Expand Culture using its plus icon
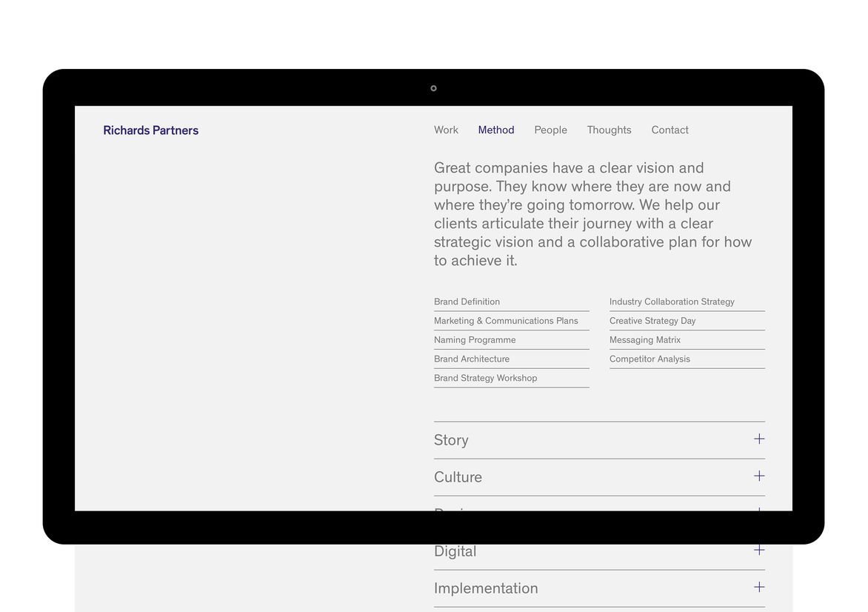This screenshot has width=868, height=612. click(x=759, y=476)
